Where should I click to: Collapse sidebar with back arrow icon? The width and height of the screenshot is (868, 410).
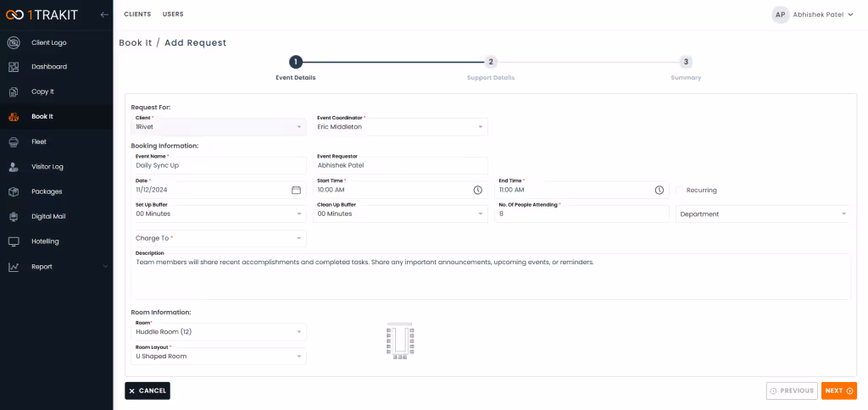(x=104, y=15)
